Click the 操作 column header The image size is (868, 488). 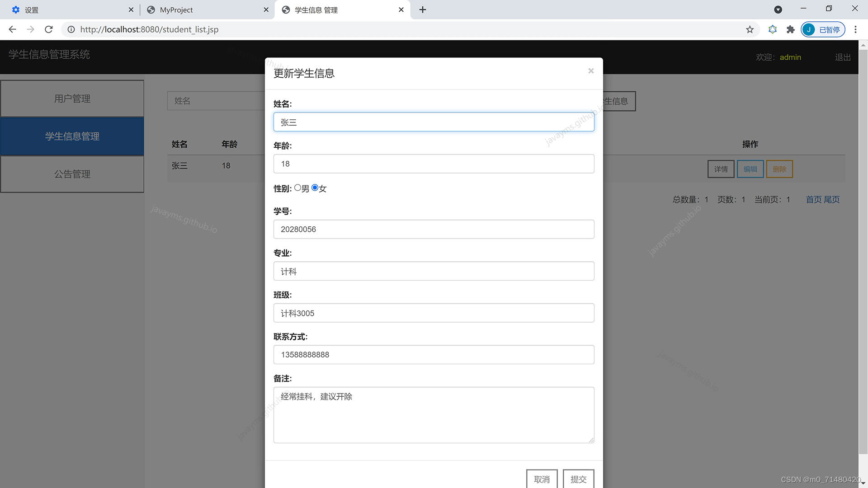click(x=750, y=144)
